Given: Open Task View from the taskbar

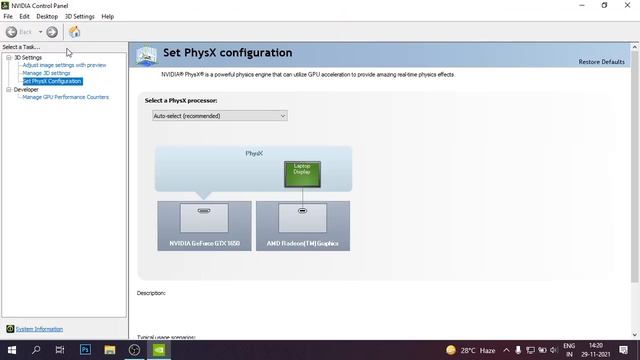Looking at the screenshot, I should click(60, 350).
